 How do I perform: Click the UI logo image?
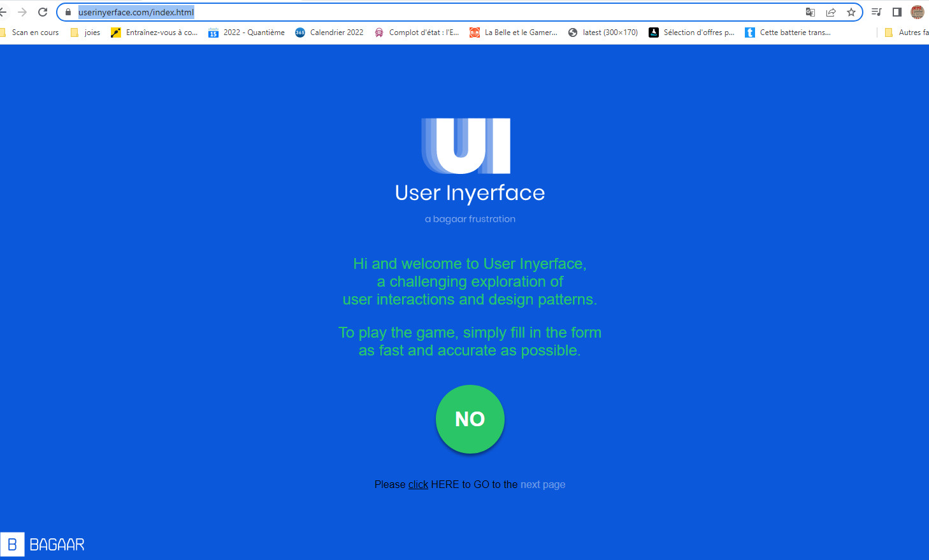466,146
